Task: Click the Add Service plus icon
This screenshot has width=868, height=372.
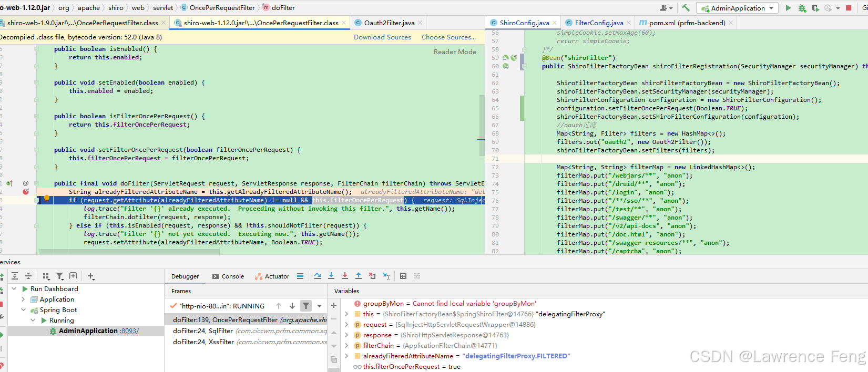Action: point(91,276)
